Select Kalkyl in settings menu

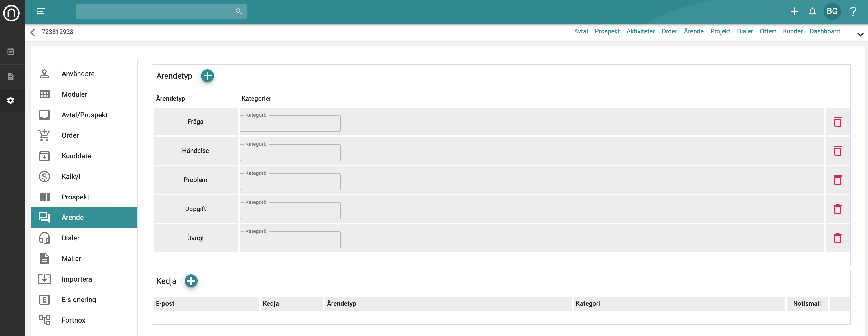tap(84, 177)
